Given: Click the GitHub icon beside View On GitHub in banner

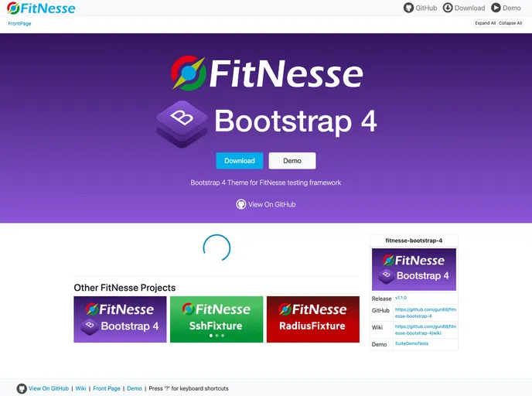Looking at the screenshot, I should [241, 204].
